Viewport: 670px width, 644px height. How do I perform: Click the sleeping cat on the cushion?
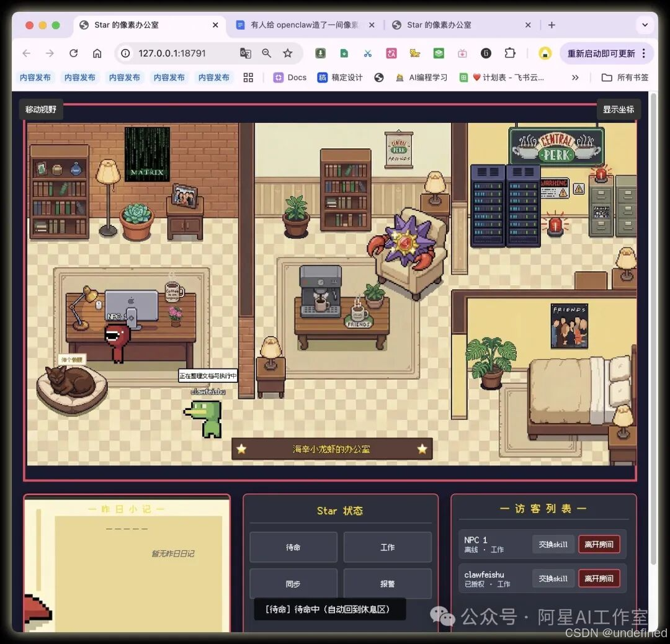click(x=71, y=382)
